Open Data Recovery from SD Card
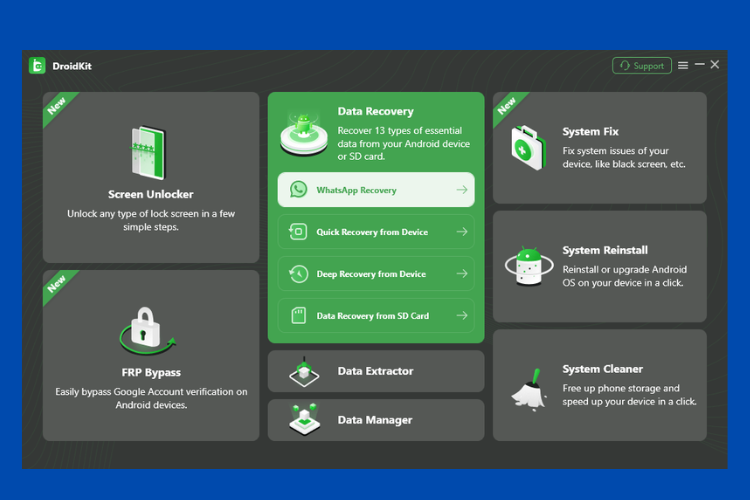The height and width of the screenshot is (500, 750). point(376,315)
